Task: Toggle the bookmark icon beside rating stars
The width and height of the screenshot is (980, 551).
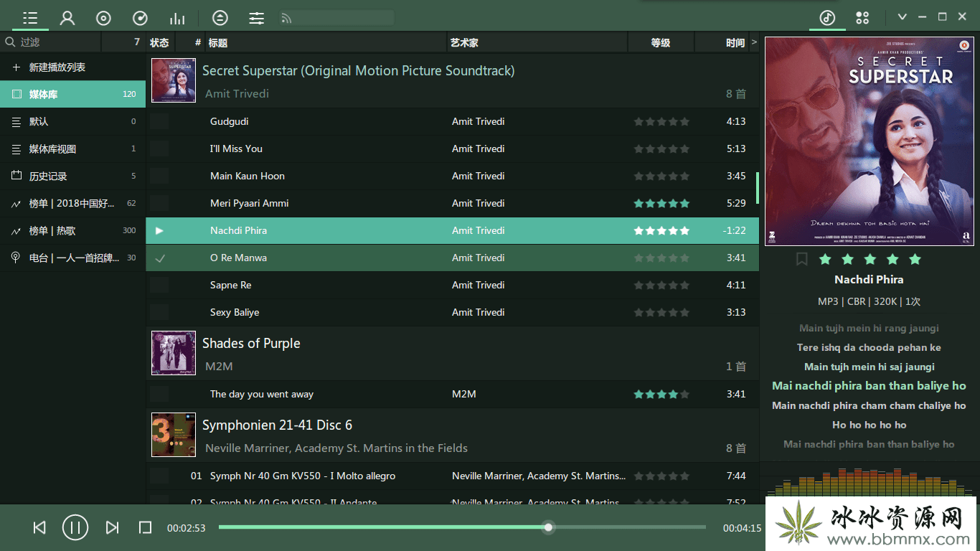Action: coord(802,259)
